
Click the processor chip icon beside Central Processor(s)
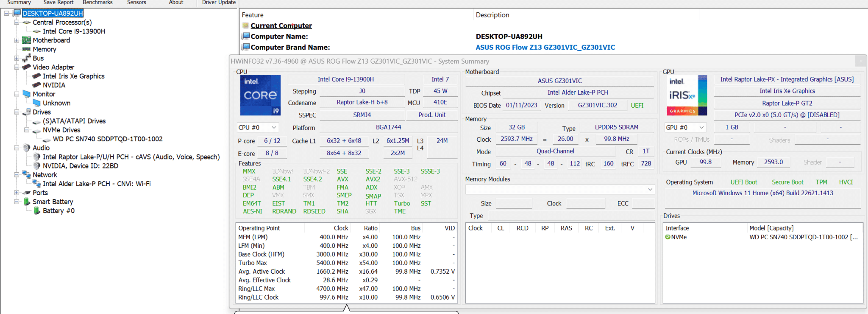click(x=27, y=22)
